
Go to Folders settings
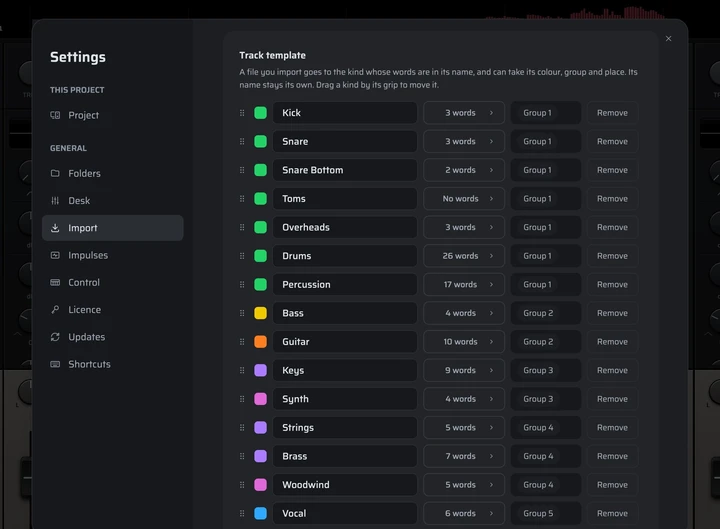(112, 174)
